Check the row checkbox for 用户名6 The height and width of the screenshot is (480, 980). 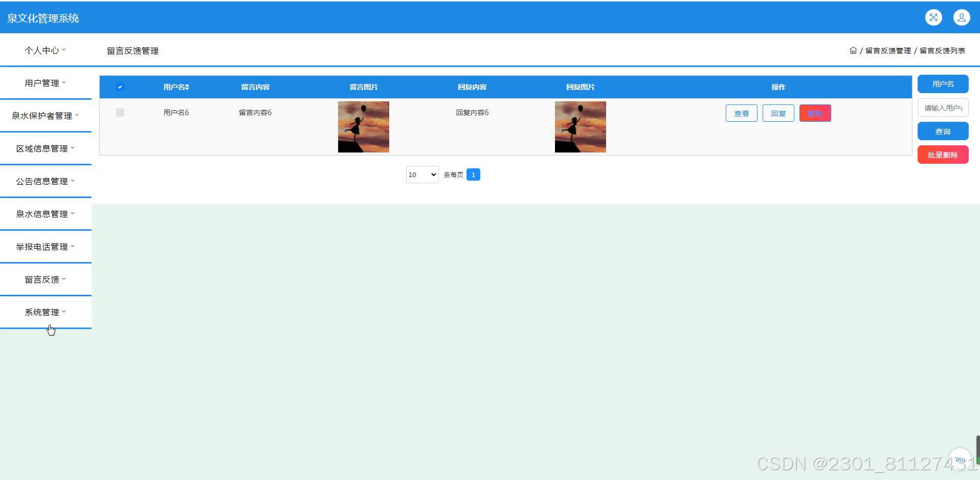tap(120, 113)
